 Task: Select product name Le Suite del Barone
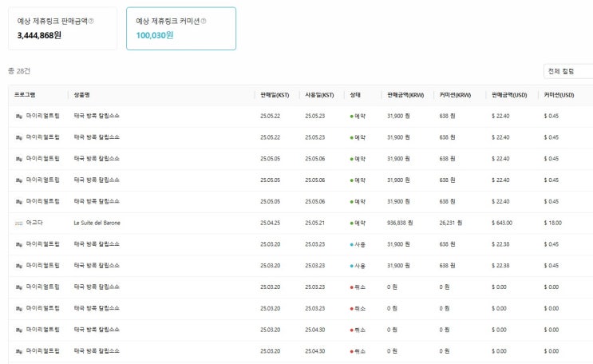[x=97, y=223]
